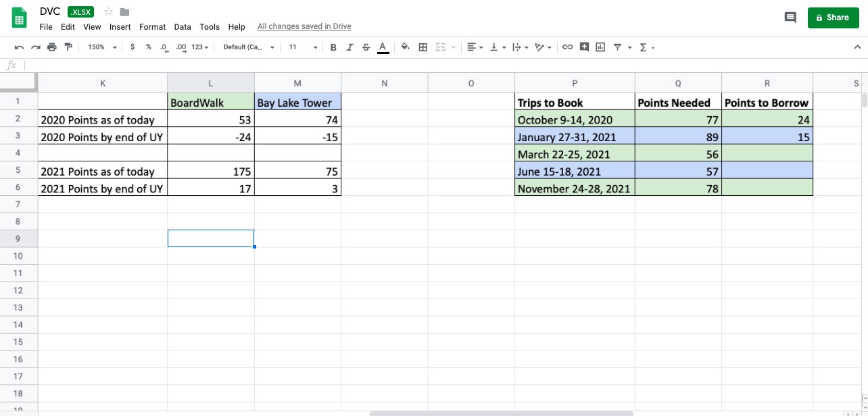Image resolution: width=868 pixels, height=416 pixels.
Task: Select the Trips to Book header cell
Action: 575,103
